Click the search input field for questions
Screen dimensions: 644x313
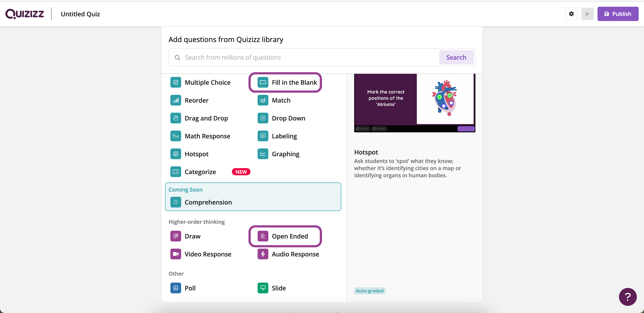pyautogui.click(x=310, y=57)
